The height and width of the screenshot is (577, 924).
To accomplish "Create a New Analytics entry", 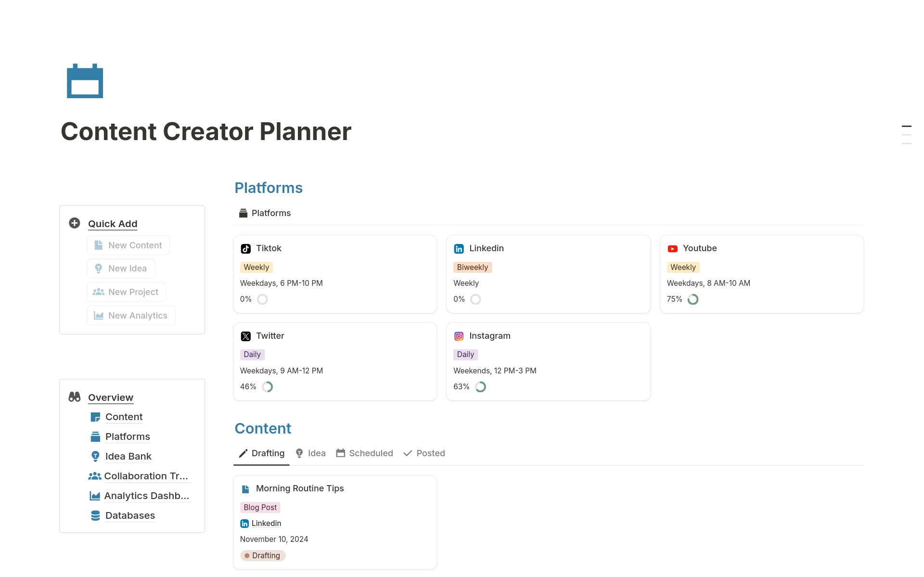I will coord(131,316).
